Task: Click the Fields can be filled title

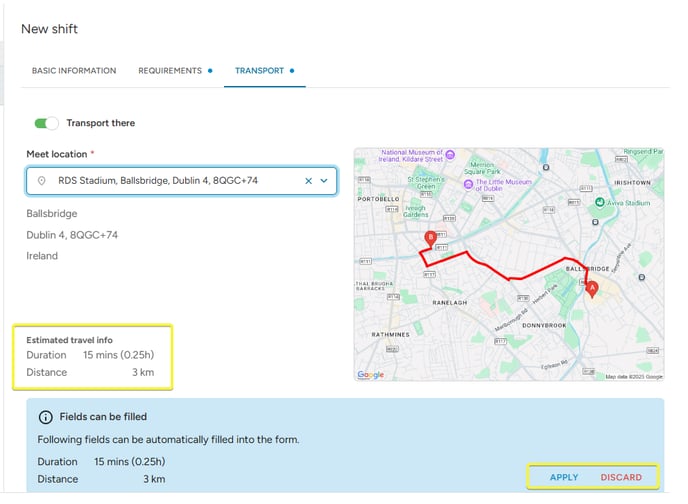Action: (103, 417)
